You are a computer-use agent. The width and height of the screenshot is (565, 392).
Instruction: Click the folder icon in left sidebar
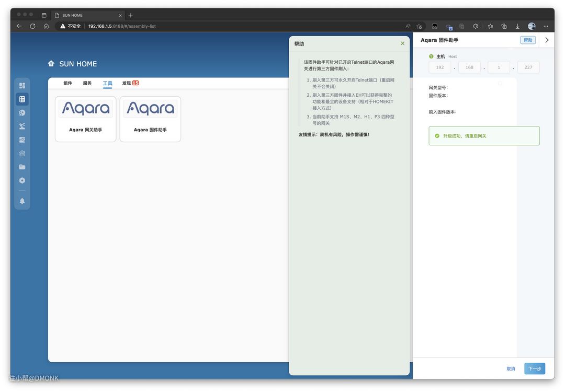(22, 167)
